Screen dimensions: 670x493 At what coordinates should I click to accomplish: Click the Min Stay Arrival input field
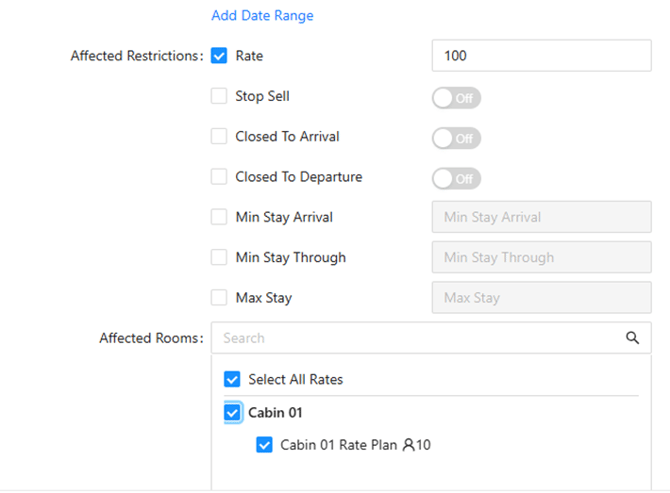pyautogui.click(x=541, y=217)
